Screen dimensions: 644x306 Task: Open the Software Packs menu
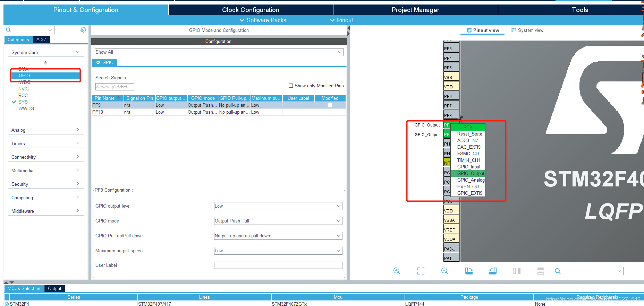coord(263,20)
